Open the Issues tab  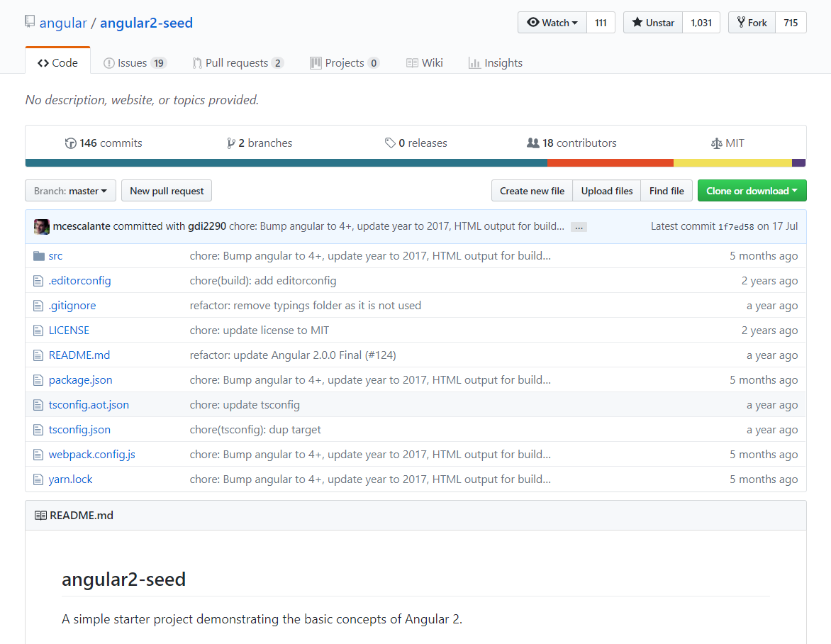click(135, 62)
